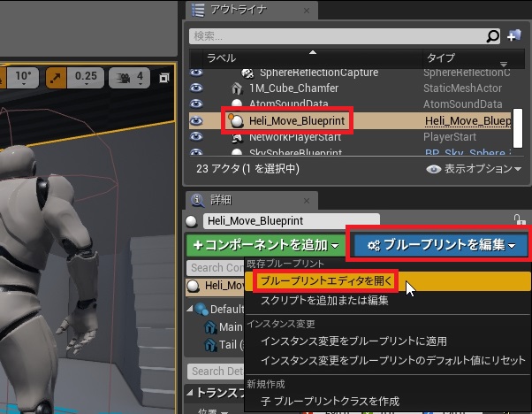Open the Heli_Move_Blueprint type link
The width and height of the screenshot is (532, 414).
click(467, 121)
